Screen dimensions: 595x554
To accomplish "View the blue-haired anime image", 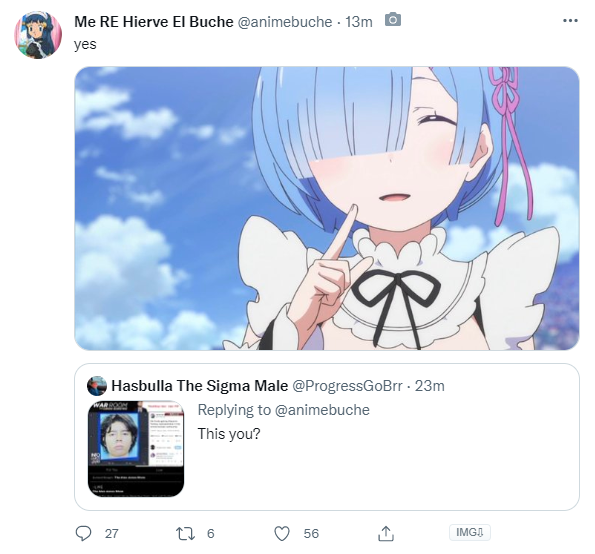I will 327,208.
